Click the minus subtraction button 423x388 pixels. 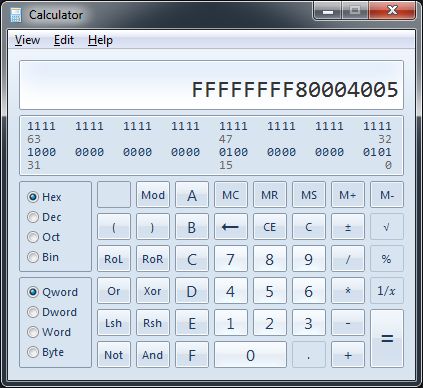coord(348,323)
